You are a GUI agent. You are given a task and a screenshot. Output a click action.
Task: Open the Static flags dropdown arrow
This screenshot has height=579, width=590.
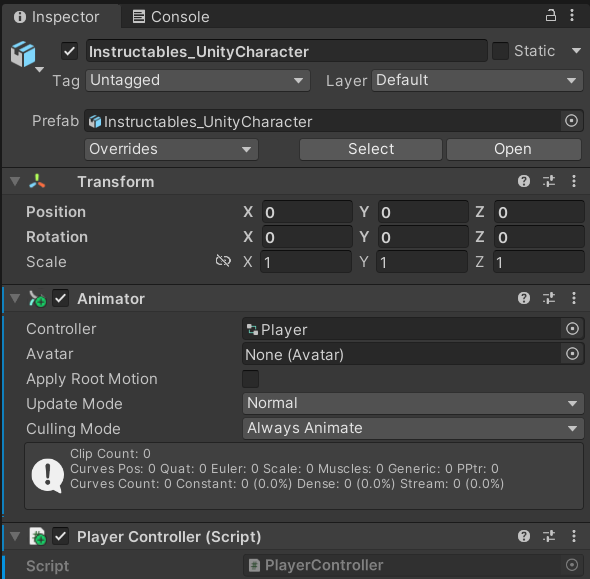coord(576,51)
